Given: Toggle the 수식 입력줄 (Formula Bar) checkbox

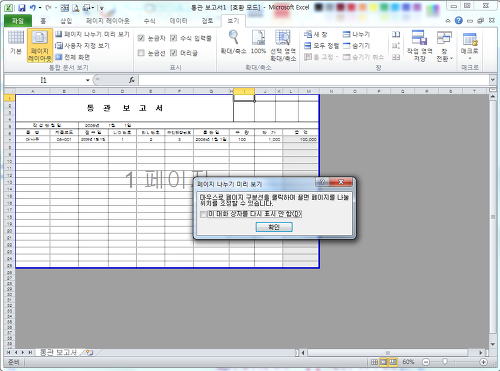Looking at the screenshot, I should click(x=173, y=38).
